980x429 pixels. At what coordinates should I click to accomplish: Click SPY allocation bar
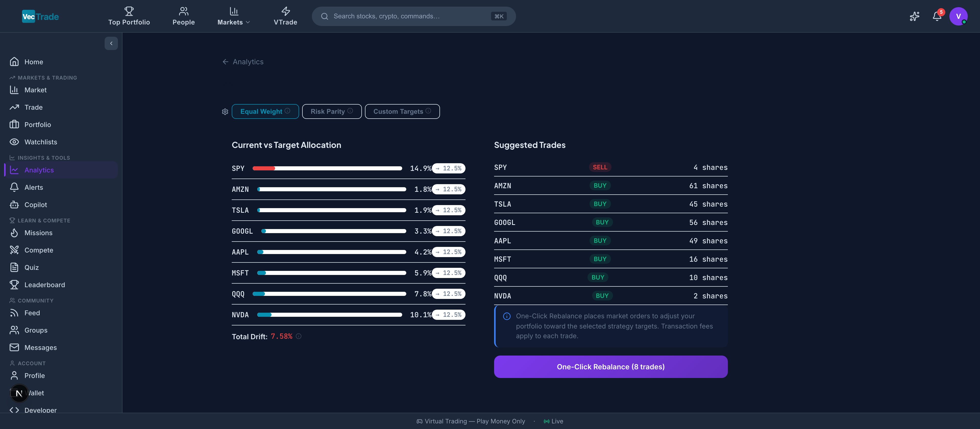coord(327,168)
